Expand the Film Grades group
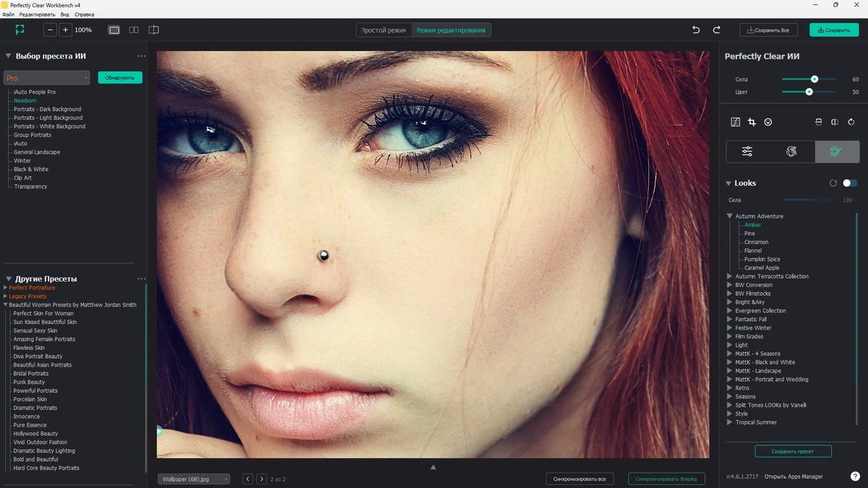Screen dimensions: 868x488 pyautogui.click(x=729, y=336)
